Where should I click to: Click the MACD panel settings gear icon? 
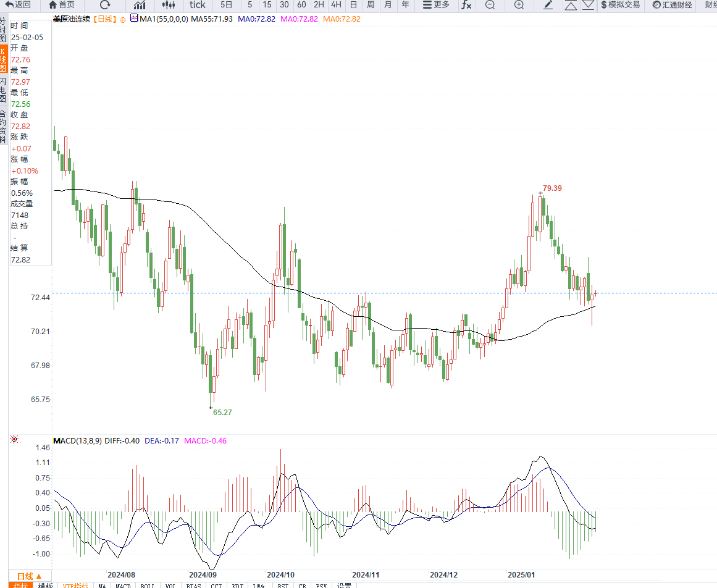14,440
